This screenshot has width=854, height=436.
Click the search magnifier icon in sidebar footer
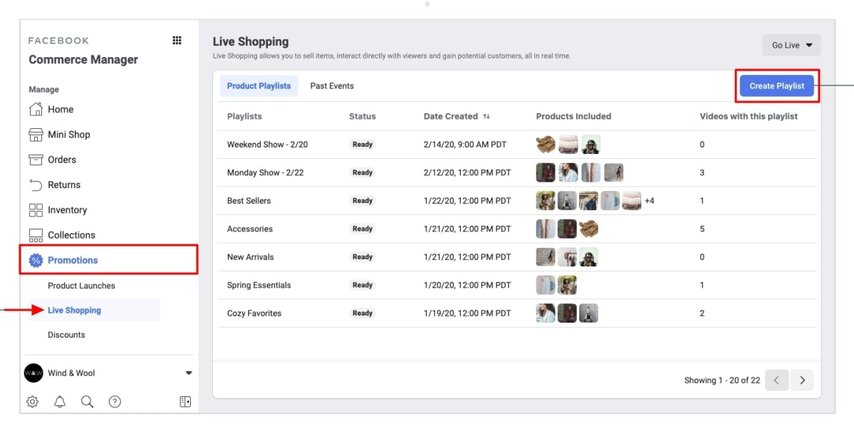pyautogui.click(x=87, y=402)
